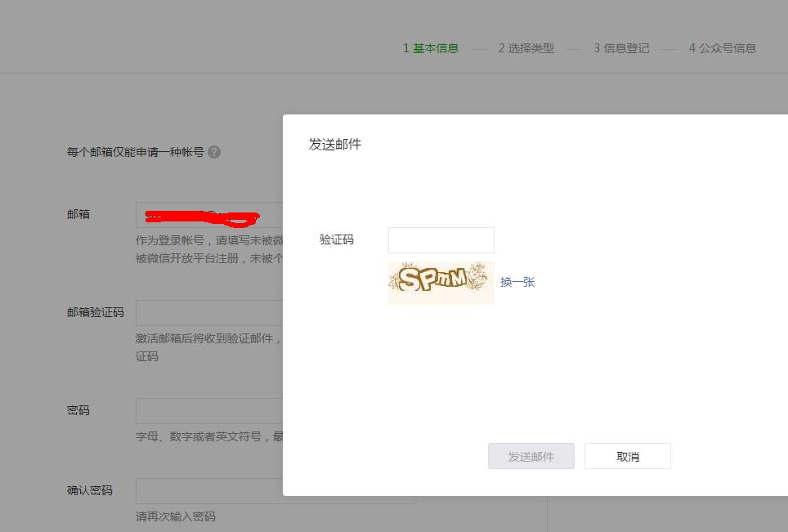Click the SPmM captcha image

click(x=441, y=283)
